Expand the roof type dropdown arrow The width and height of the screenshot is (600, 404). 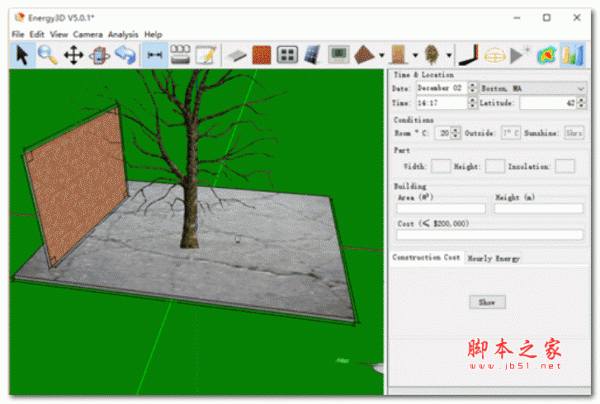pos(381,55)
